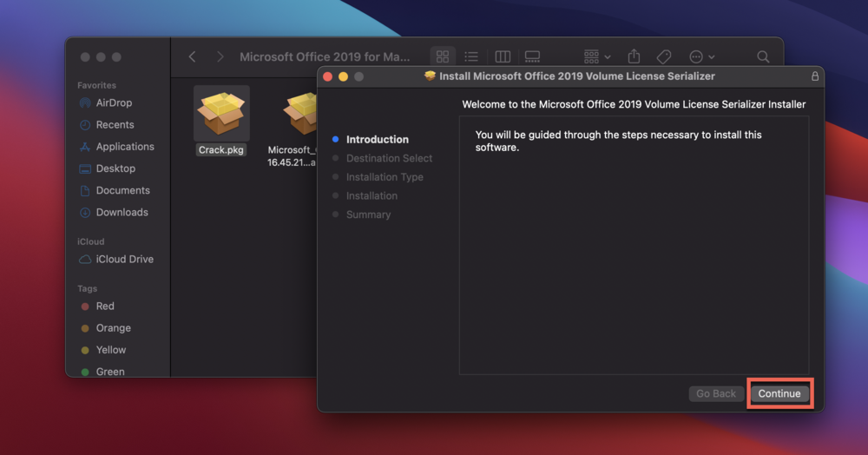Filter by the Red tag

[105, 307]
